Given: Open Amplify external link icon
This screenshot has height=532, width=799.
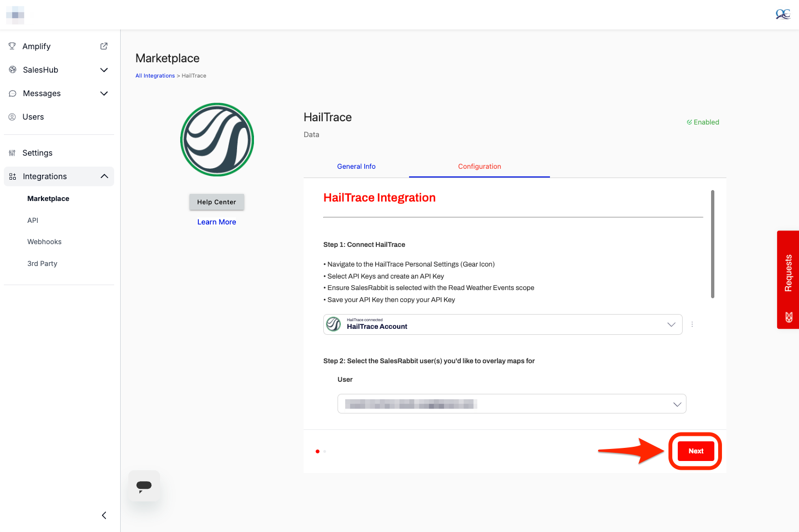Looking at the screenshot, I should coord(104,46).
